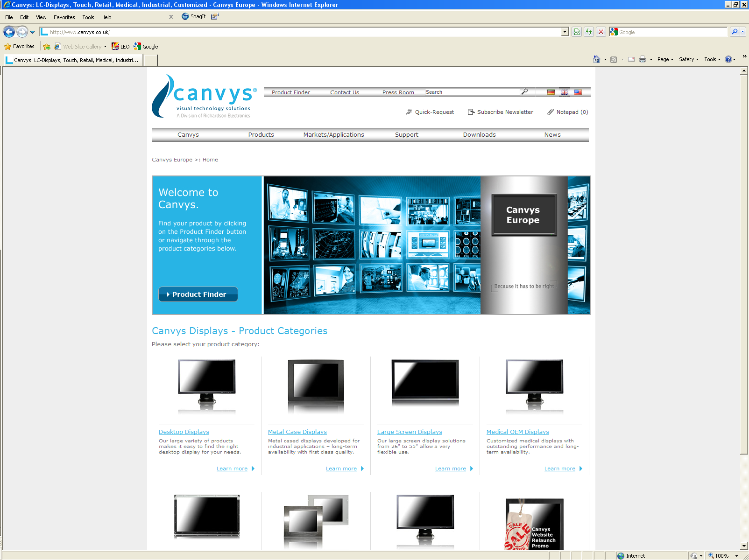749x560 pixels.
Task: Select the UK flag language icon
Action: [565, 92]
